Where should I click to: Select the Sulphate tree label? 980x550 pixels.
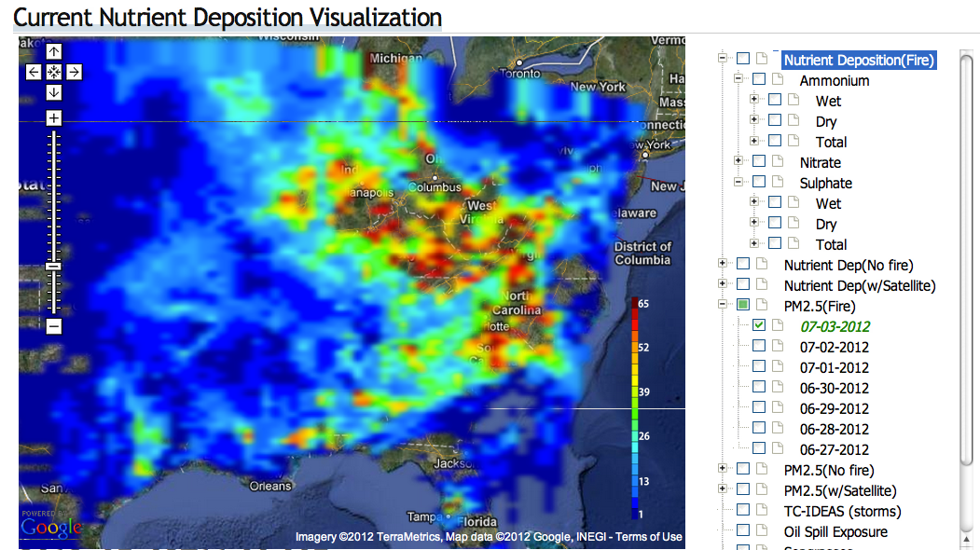(825, 183)
